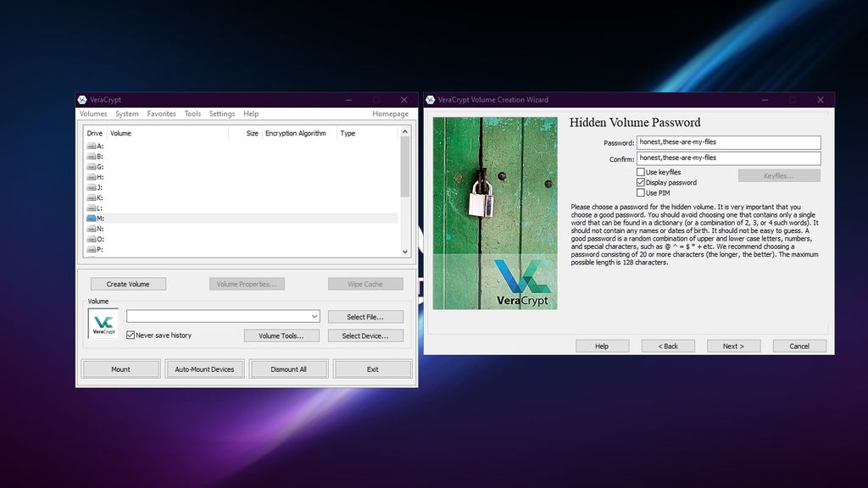868x488 pixels.
Task: Enable the Use PIM checkbox
Action: click(642, 192)
